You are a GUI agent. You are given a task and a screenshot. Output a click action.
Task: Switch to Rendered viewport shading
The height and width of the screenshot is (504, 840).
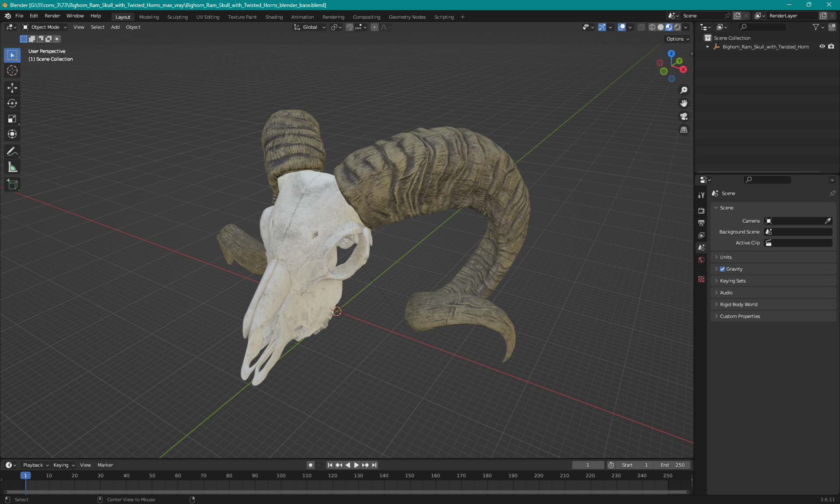pyautogui.click(x=677, y=27)
